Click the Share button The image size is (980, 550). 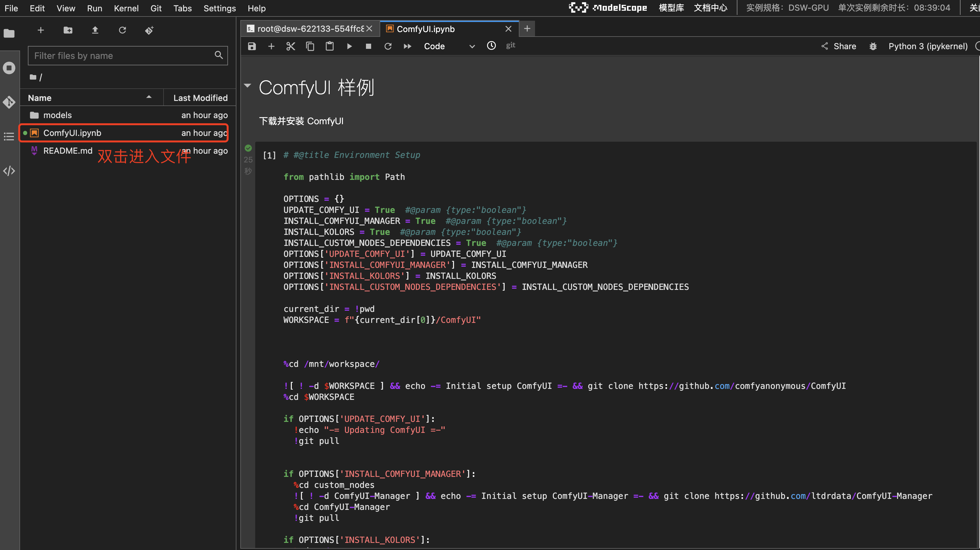(838, 46)
